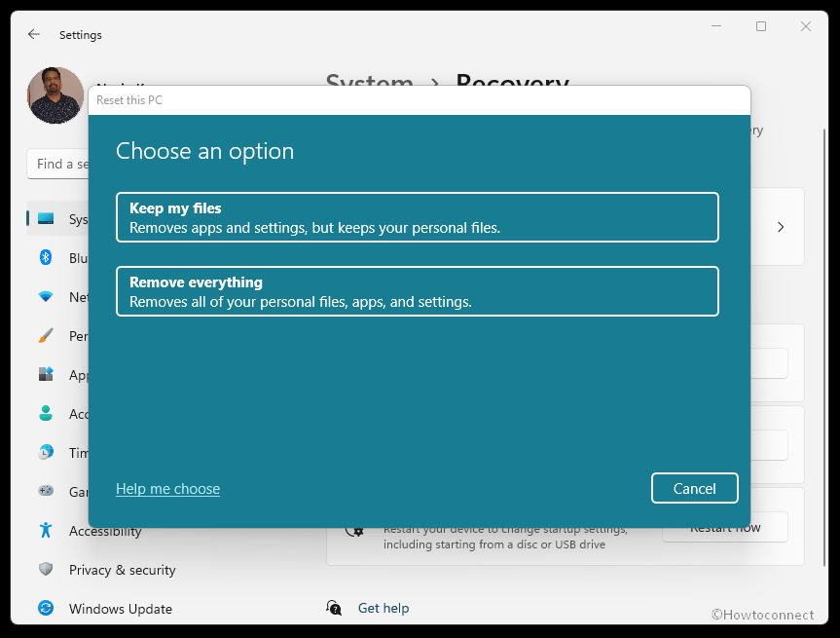Viewport: 840px width, 638px height.
Task: Maximize the Settings window
Action: coord(761,25)
